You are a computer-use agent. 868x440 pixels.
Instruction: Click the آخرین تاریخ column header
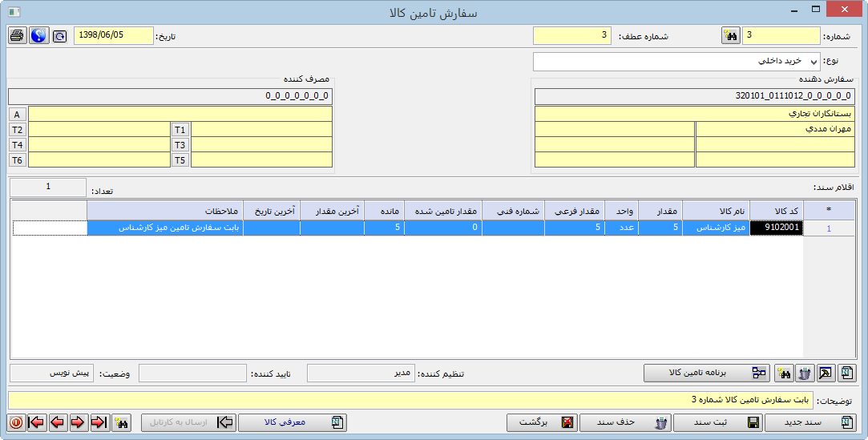tap(272, 211)
